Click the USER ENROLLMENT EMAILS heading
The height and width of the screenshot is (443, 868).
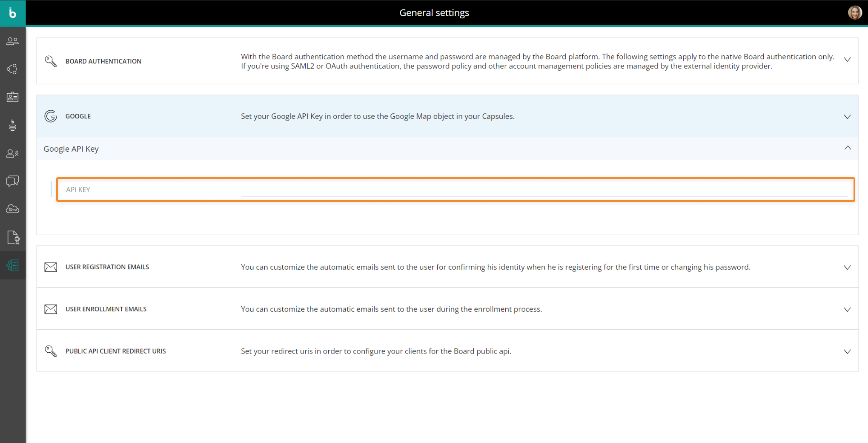point(106,309)
